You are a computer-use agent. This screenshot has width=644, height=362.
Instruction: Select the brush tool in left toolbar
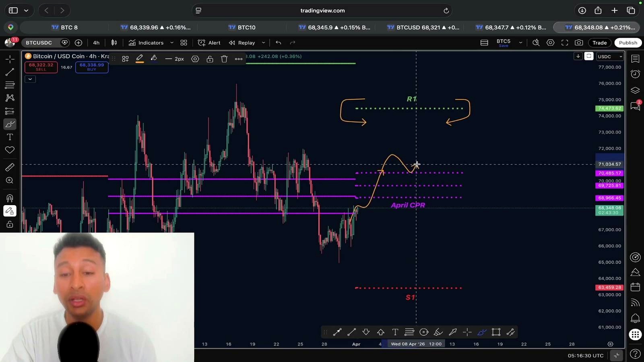10,124
